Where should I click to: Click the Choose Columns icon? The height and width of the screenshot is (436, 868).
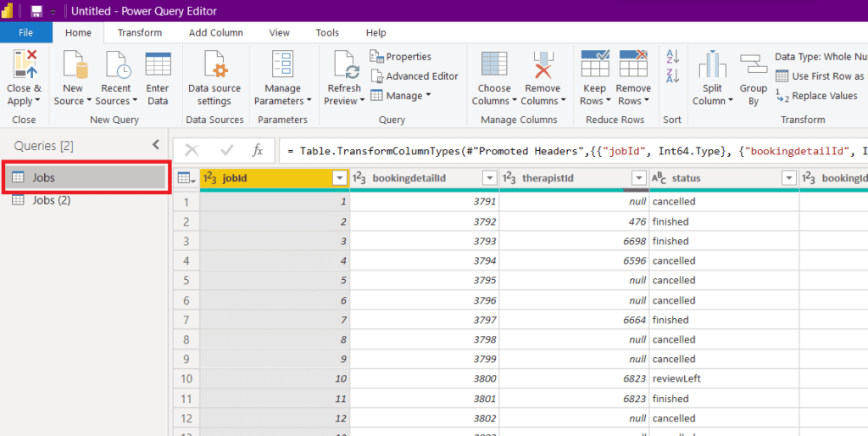pyautogui.click(x=493, y=67)
